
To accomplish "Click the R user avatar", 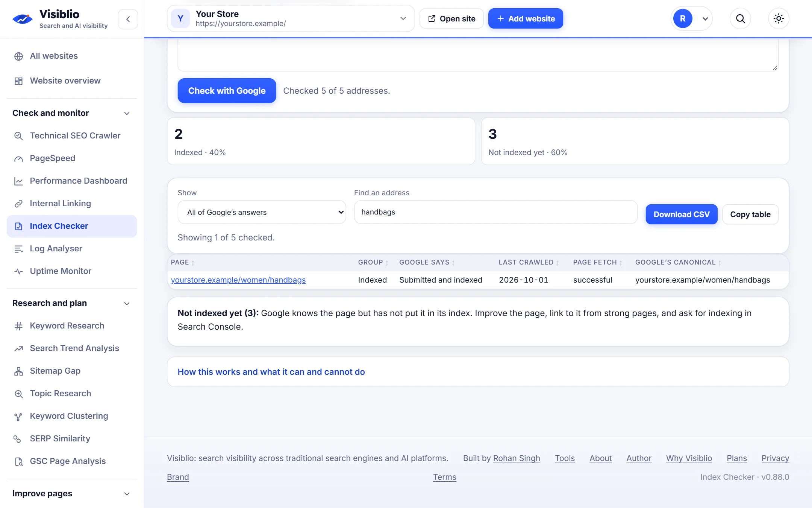I will (x=682, y=18).
